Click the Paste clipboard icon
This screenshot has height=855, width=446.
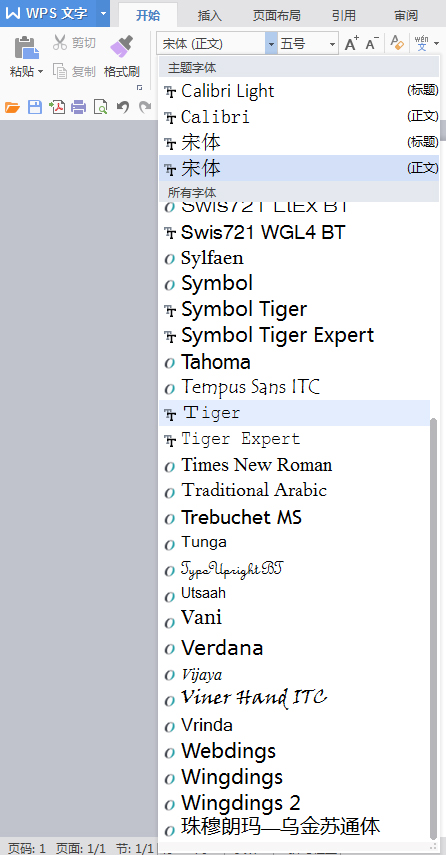coord(26,46)
